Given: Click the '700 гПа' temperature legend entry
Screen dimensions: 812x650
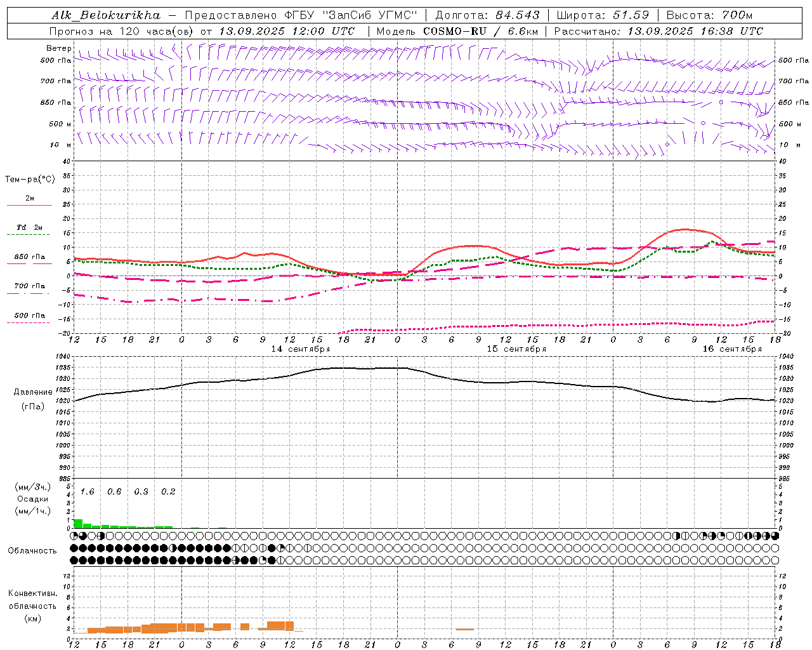Looking at the screenshot, I should point(30,286).
